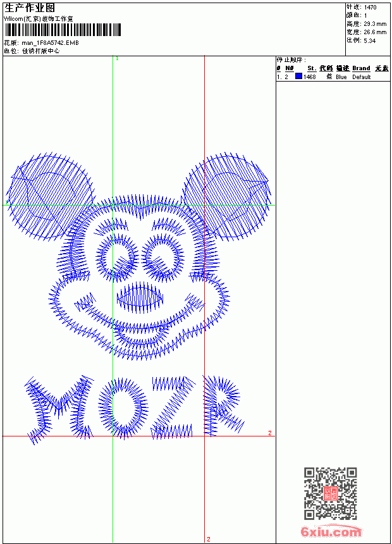The height and width of the screenshot is (544, 392).
Task: Click the 6xiu.com logo
Action: [x=331, y=531]
